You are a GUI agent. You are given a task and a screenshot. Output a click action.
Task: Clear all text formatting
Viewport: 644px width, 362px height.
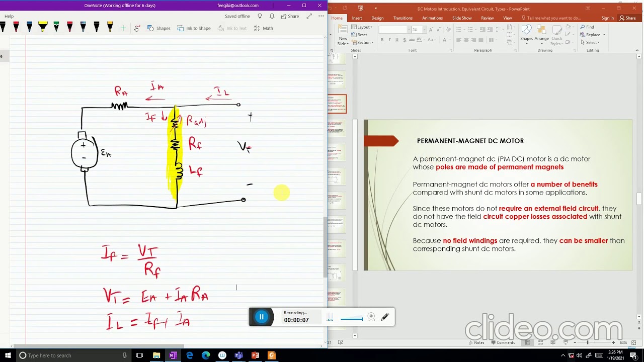point(448,30)
